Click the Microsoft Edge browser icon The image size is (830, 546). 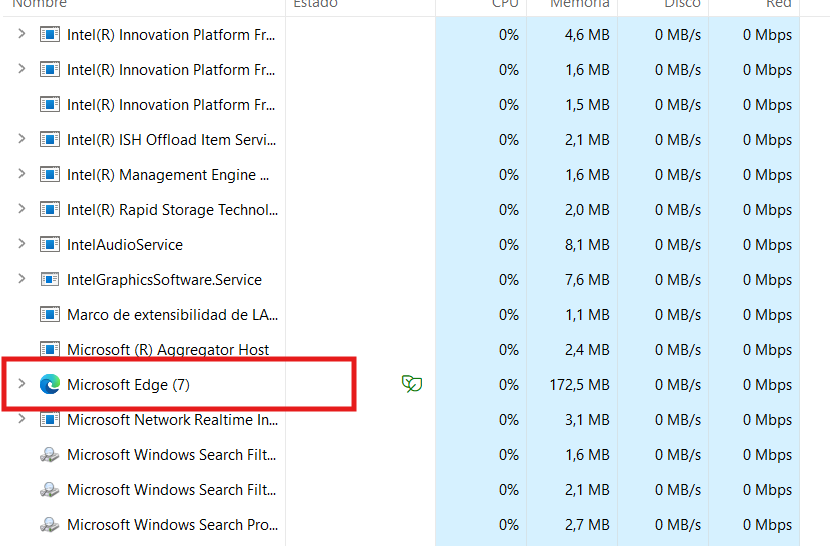point(50,384)
